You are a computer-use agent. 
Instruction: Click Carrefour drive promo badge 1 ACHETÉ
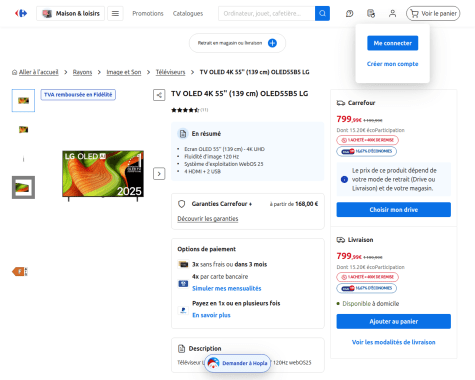[x=367, y=140]
